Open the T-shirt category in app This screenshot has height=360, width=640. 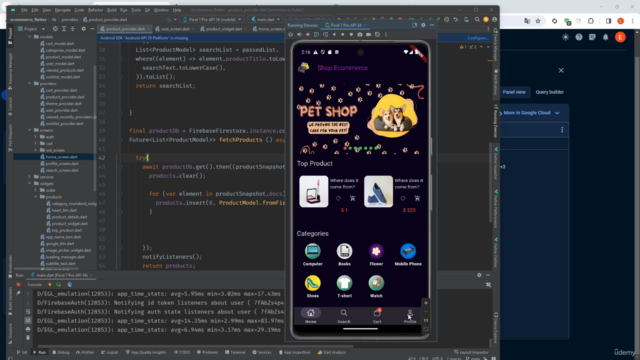point(344,286)
